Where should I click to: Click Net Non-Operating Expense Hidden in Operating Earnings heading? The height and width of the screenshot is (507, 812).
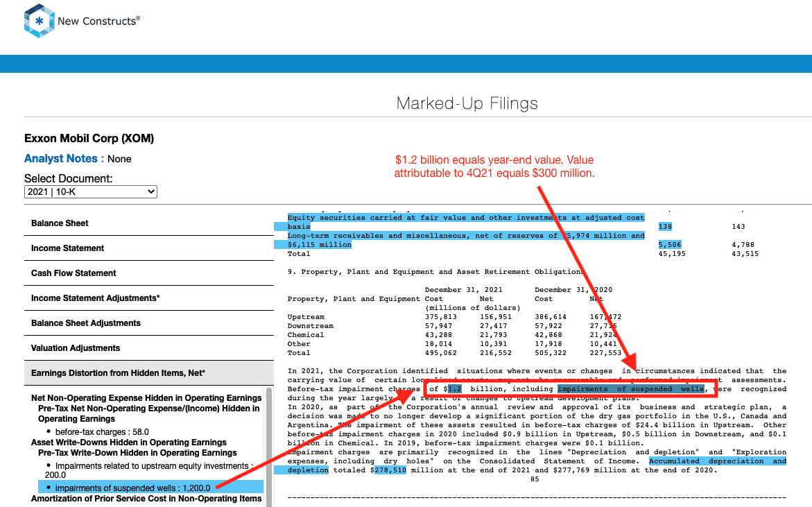(146, 397)
